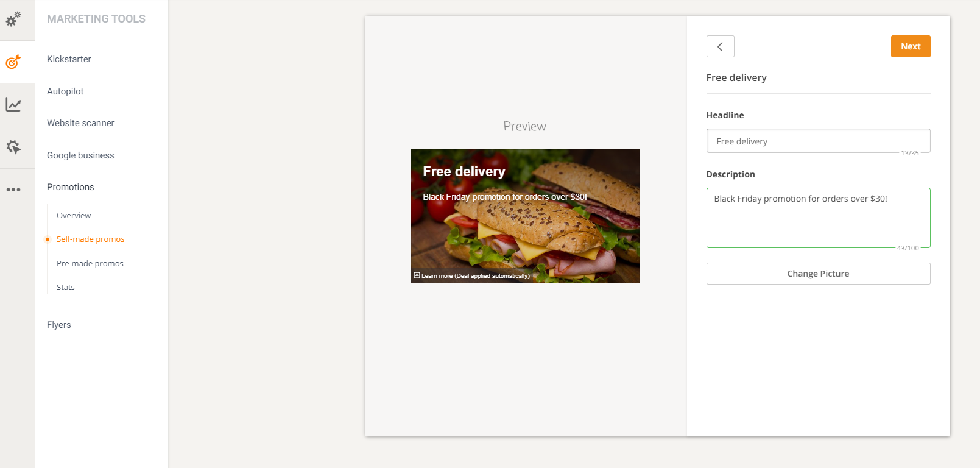The image size is (980, 468).
Task: Click the 'MARKETING TOOLS' heading
Action: [96, 19]
